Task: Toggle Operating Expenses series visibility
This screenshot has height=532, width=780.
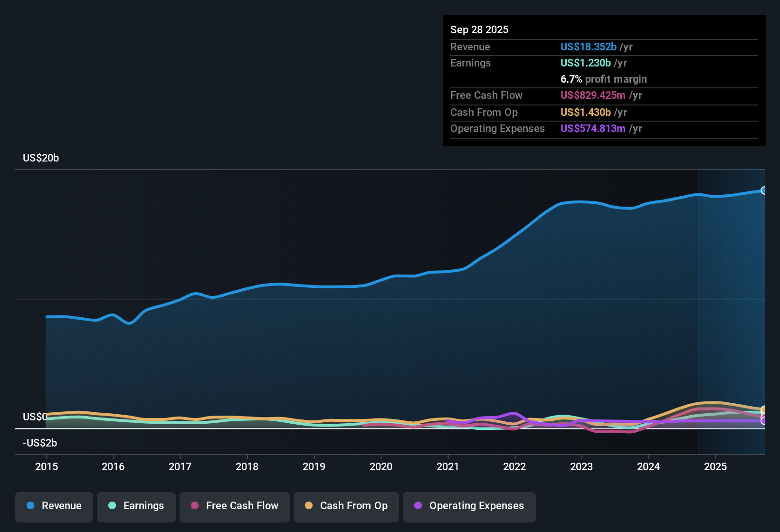Action: [469, 506]
